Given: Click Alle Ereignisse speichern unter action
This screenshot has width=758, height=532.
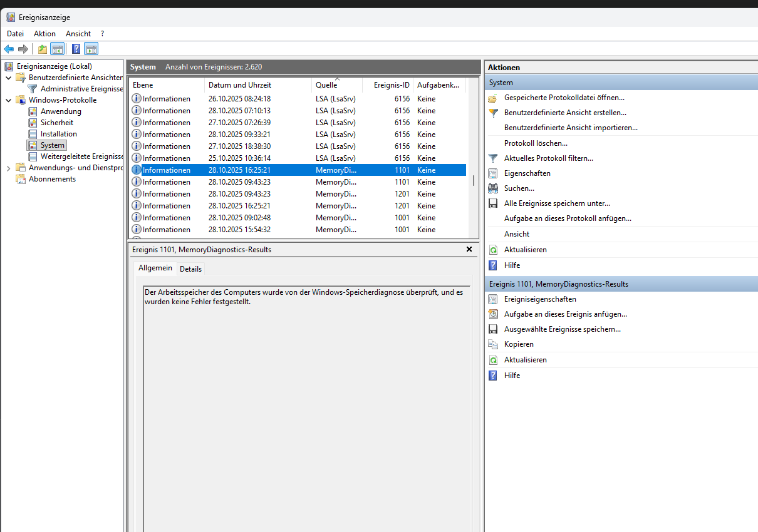Looking at the screenshot, I should pyautogui.click(x=557, y=203).
